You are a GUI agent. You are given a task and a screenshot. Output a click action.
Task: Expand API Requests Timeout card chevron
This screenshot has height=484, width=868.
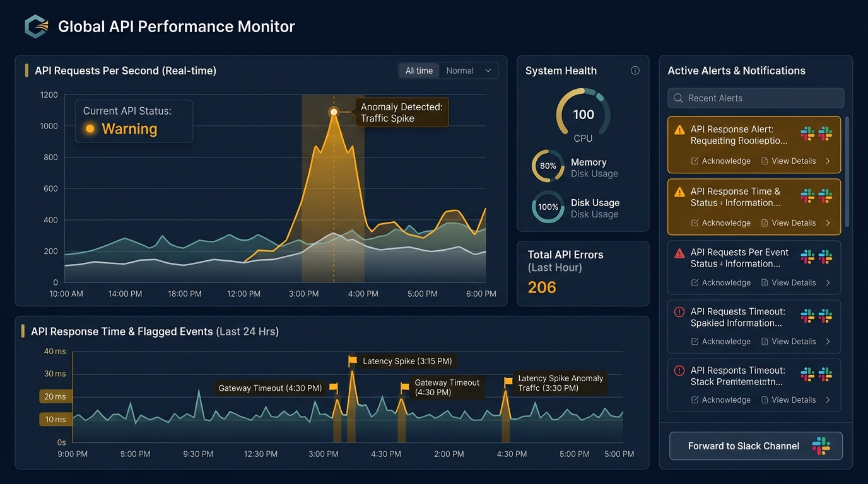click(828, 342)
